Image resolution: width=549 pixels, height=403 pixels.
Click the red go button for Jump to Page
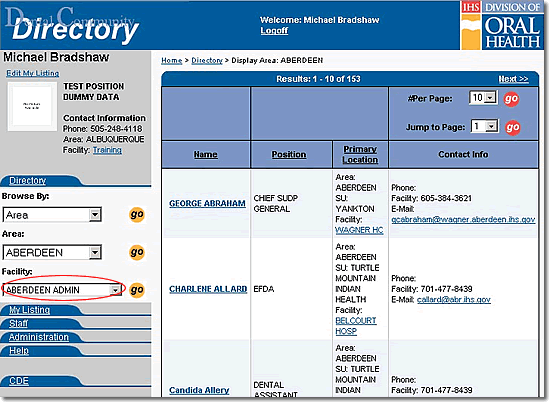(x=513, y=127)
